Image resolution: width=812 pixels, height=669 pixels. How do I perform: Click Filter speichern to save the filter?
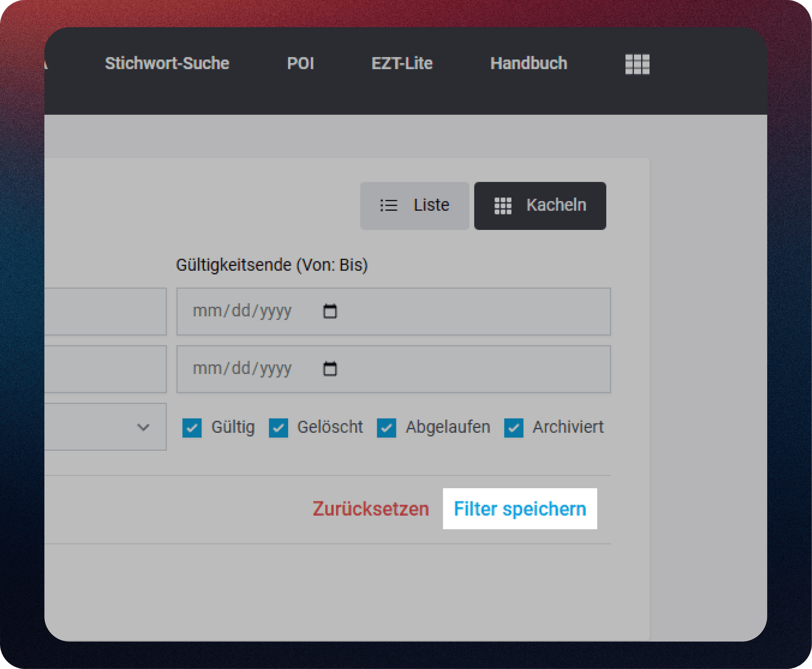(x=520, y=509)
